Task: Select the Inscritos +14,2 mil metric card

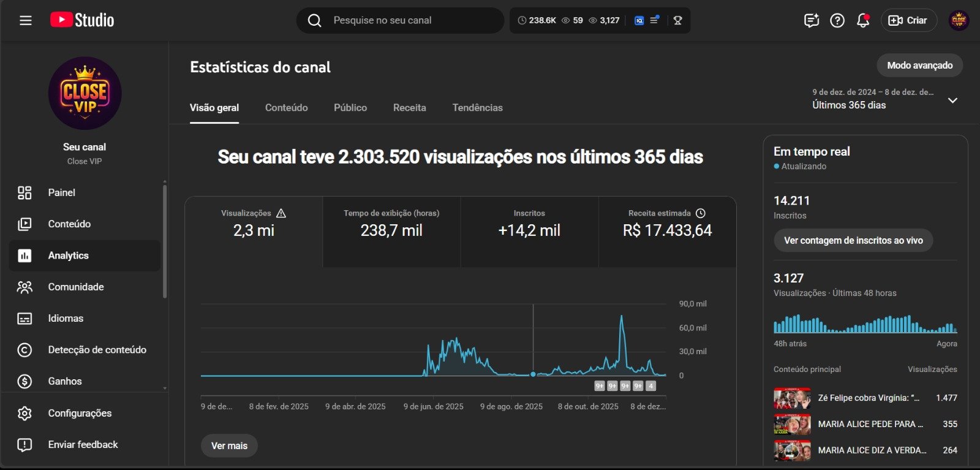Action: click(x=529, y=232)
